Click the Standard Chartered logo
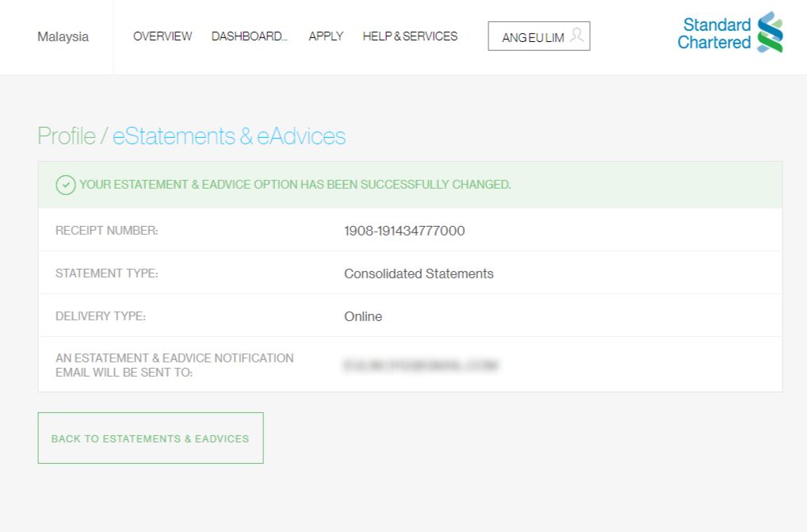The height and width of the screenshot is (532, 807). pyautogui.click(x=729, y=36)
